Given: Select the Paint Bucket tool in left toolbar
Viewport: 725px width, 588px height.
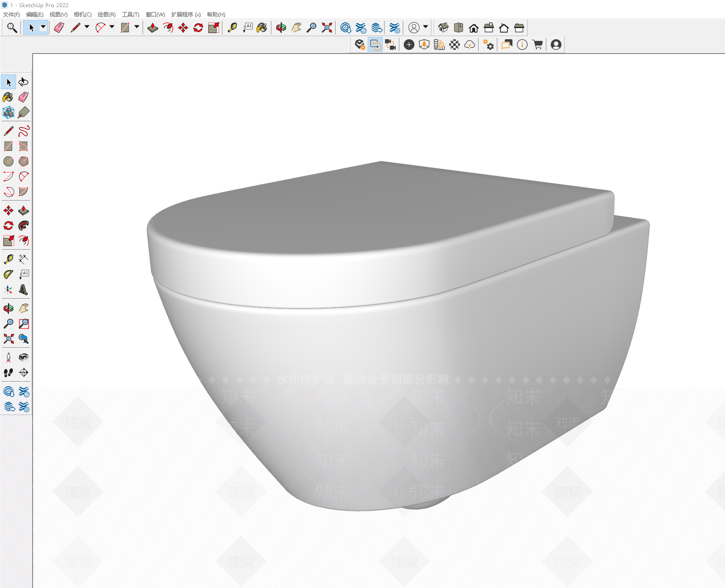Looking at the screenshot, I should tap(8, 97).
